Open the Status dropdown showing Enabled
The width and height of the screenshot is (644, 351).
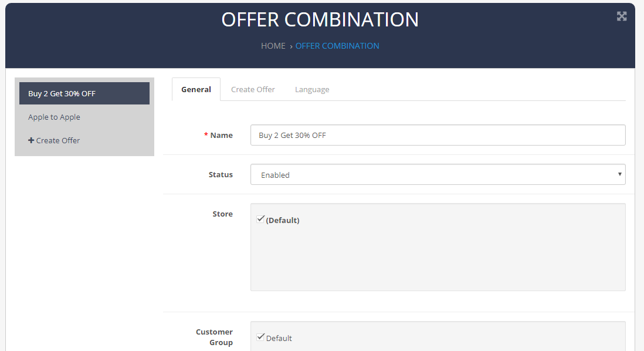tap(438, 175)
